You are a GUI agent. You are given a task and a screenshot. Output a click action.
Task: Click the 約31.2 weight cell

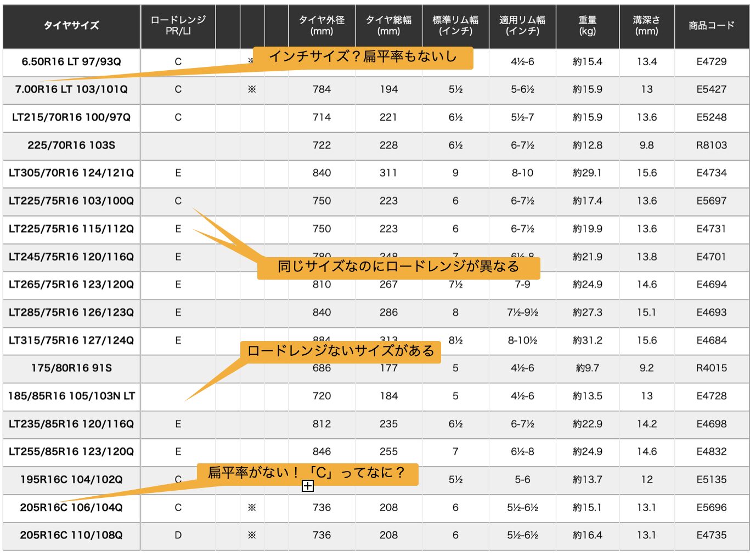point(588,341)
